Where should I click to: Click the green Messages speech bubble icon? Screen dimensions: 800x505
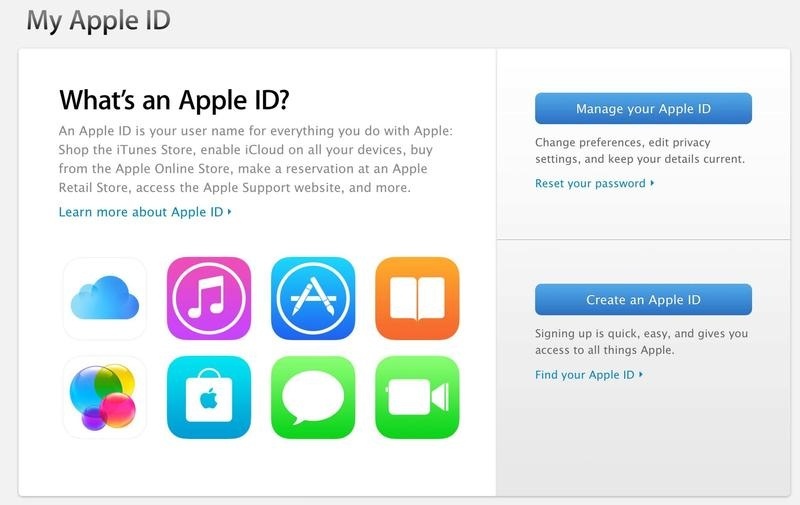(x=313, y=397)
